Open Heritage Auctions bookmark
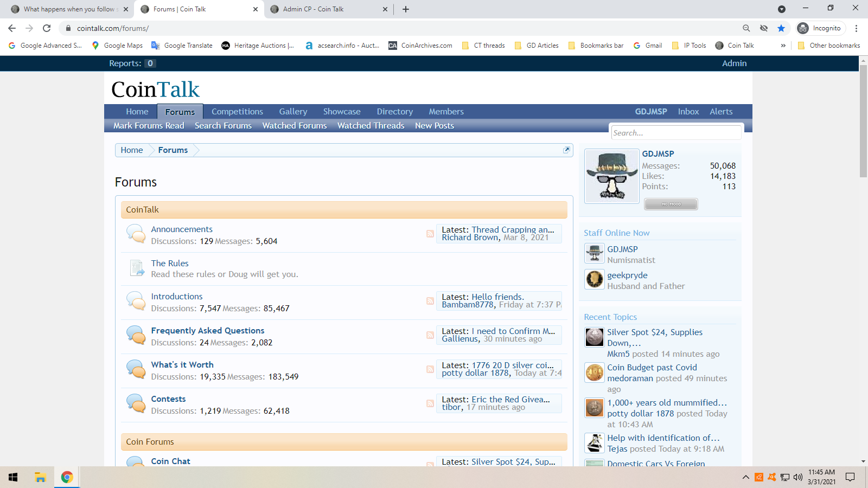Viewport: 868px width, 488px height. [258, 46]
